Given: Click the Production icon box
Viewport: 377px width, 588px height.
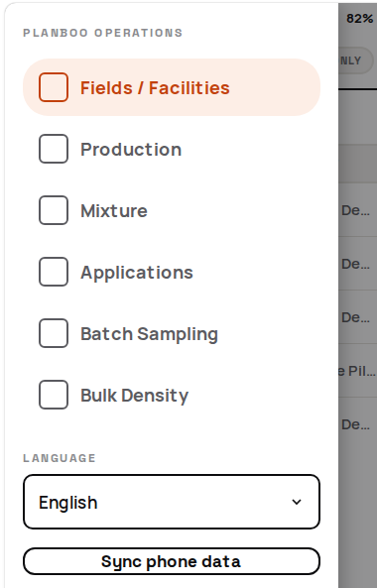Looking at the screenshot, I should pos(54,149).
